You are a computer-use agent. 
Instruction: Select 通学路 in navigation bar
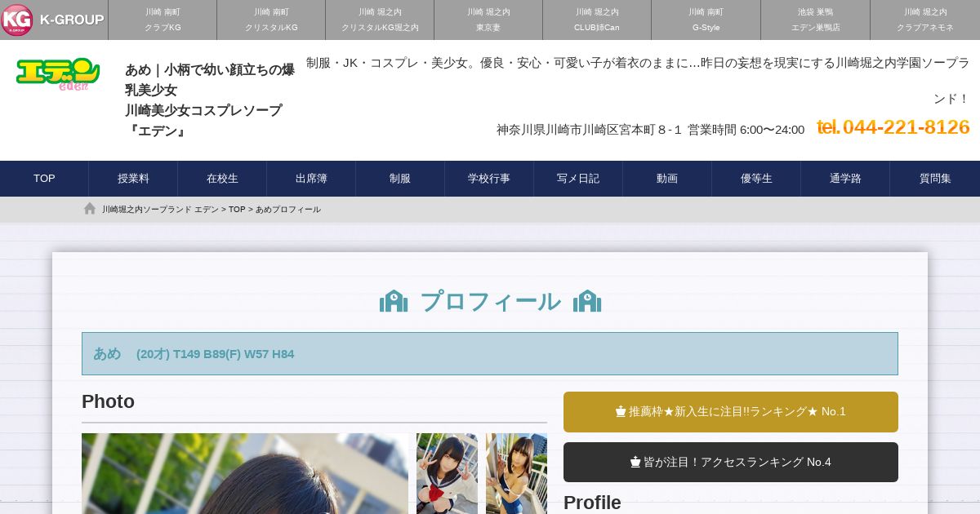845,179
